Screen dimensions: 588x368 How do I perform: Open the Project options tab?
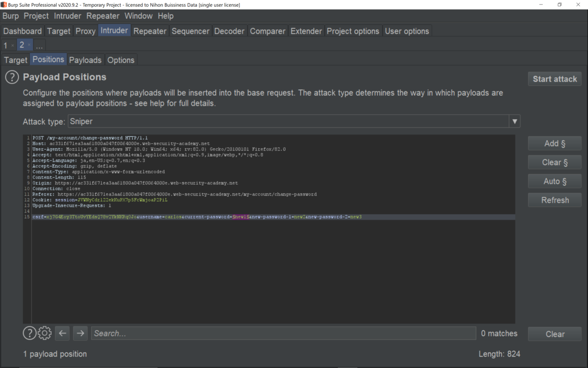353,31
